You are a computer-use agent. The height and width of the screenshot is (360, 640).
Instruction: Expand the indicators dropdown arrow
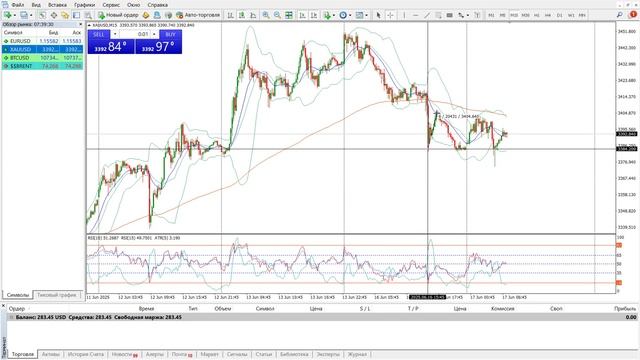(x=333, y=15)
